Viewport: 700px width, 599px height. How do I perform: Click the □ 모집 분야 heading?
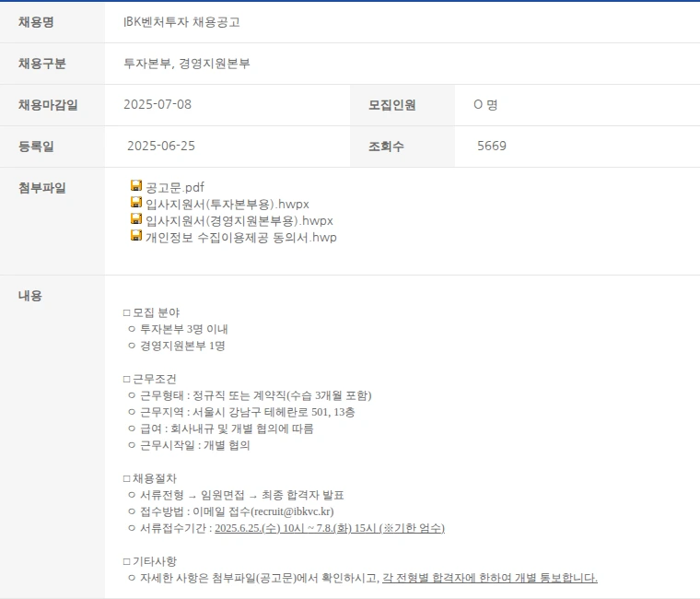click(151, 312)
